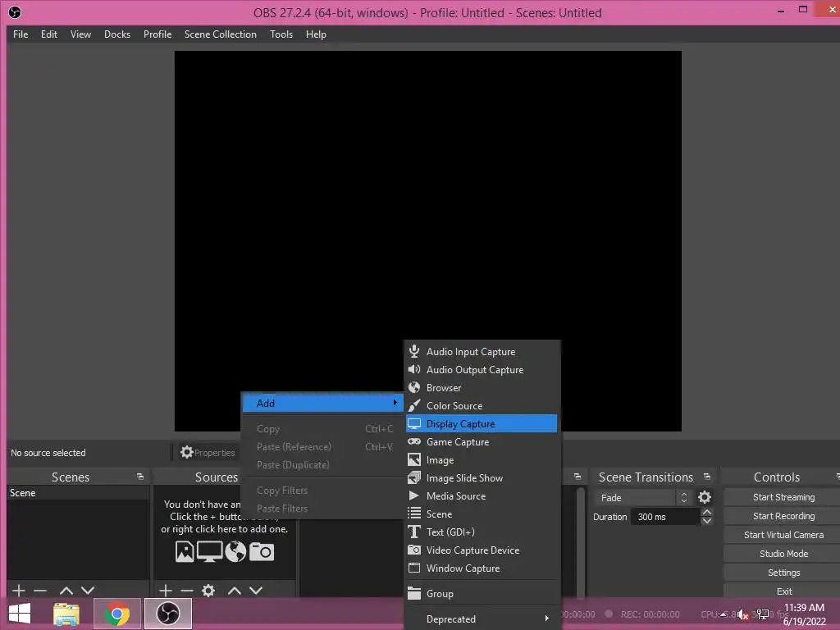Open the Profile menu
This screenshot has width=840, height=630.
(x=157, y=34)
